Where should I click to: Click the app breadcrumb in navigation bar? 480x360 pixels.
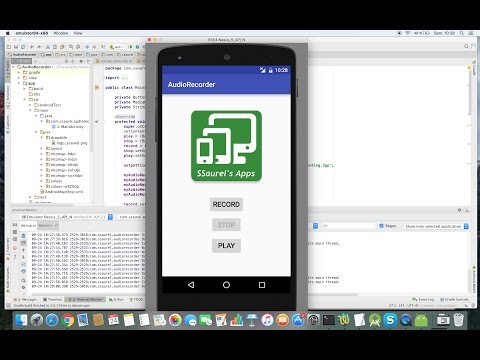point(46,54)
